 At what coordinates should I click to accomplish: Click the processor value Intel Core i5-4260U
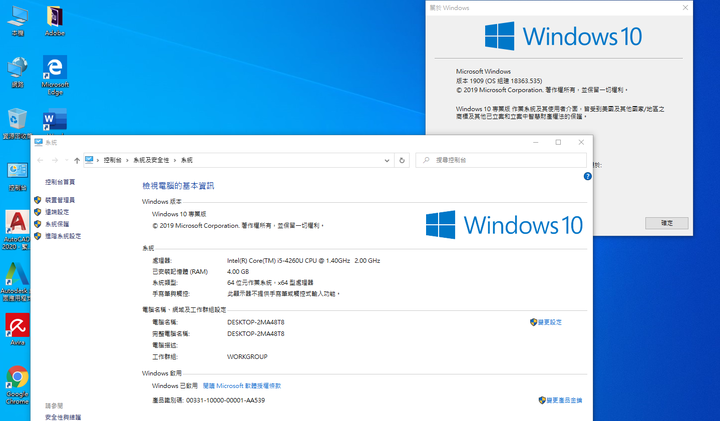tap(304, 260)
